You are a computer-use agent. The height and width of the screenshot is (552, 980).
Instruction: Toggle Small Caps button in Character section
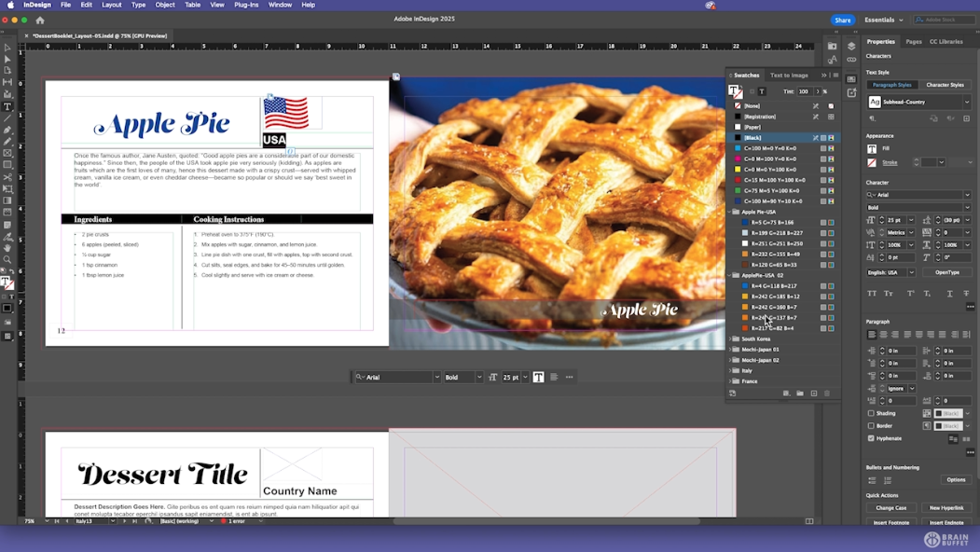(889, 293)
